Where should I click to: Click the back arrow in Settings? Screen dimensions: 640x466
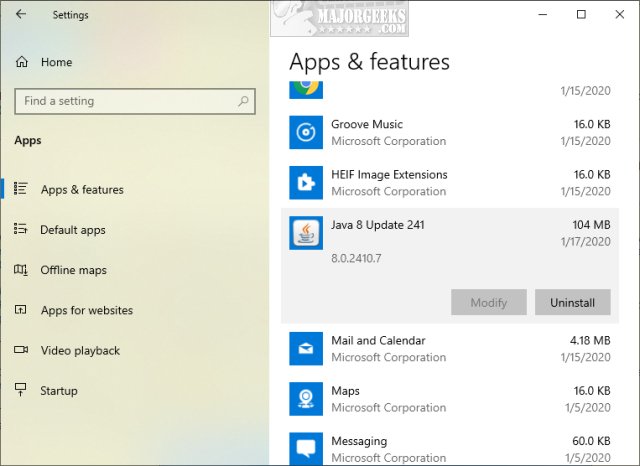(22, 15)
